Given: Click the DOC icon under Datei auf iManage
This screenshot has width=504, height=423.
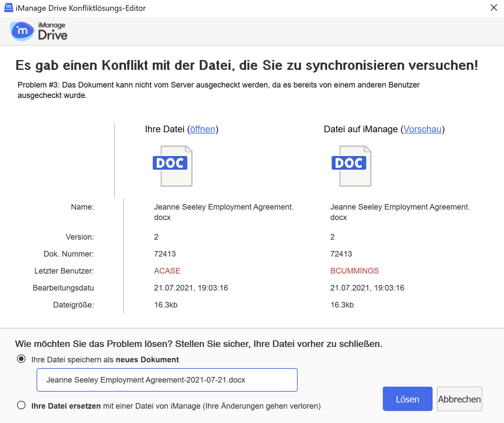Looking at the screenshot, I should (x=352, y=166).
